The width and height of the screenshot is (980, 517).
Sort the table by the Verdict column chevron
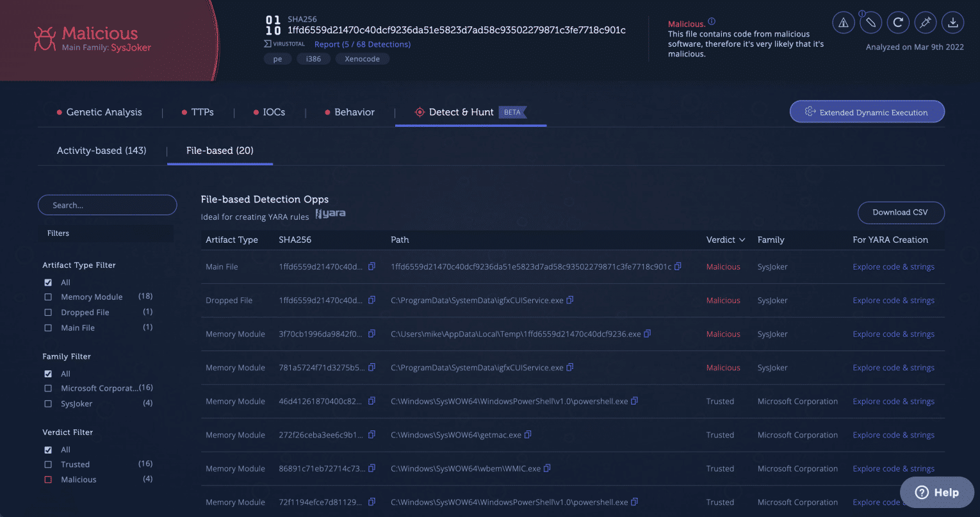(x=742, y=240)
